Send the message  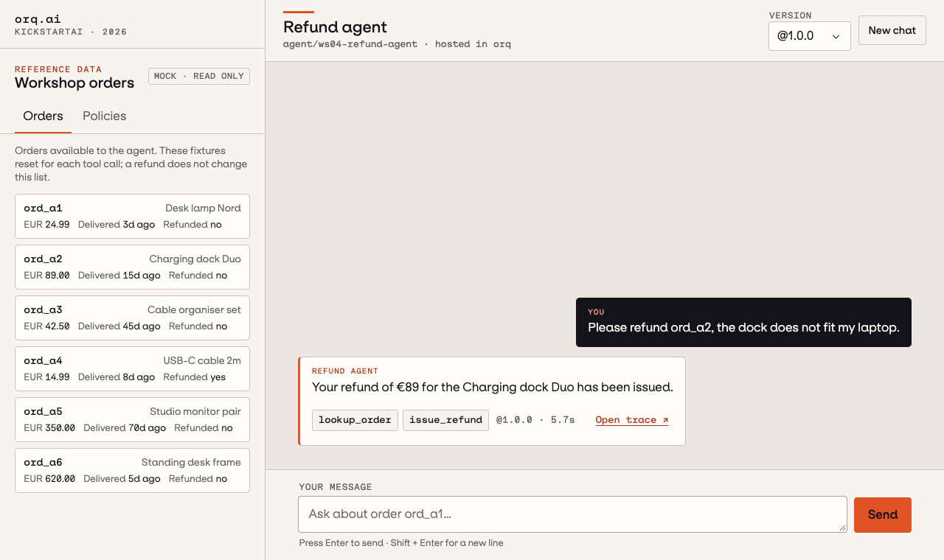pos(882,515)
